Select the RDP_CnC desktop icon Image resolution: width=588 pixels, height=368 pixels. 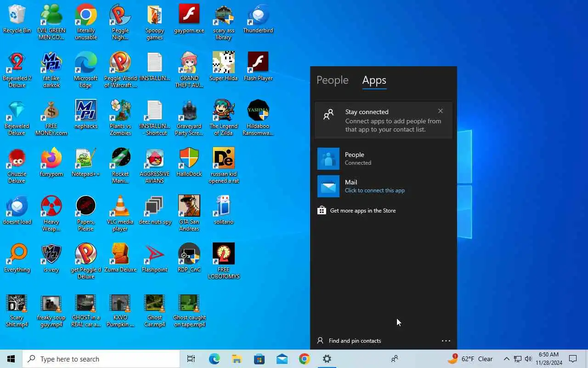click(189, 259)
